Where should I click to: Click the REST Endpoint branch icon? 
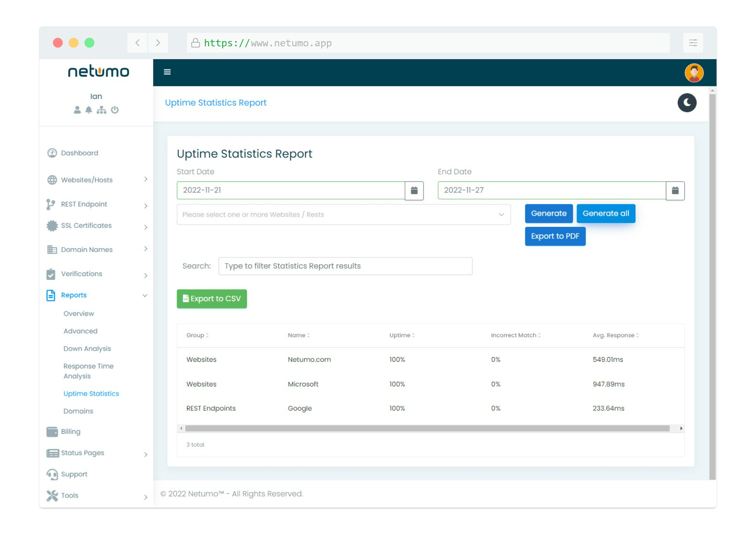click(50, 204)
